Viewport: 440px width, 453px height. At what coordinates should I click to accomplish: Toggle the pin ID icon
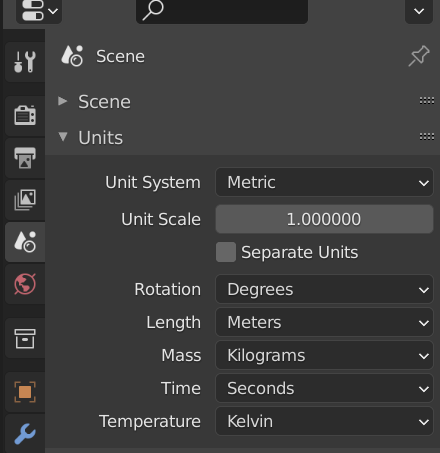click(x=419, y=56)
